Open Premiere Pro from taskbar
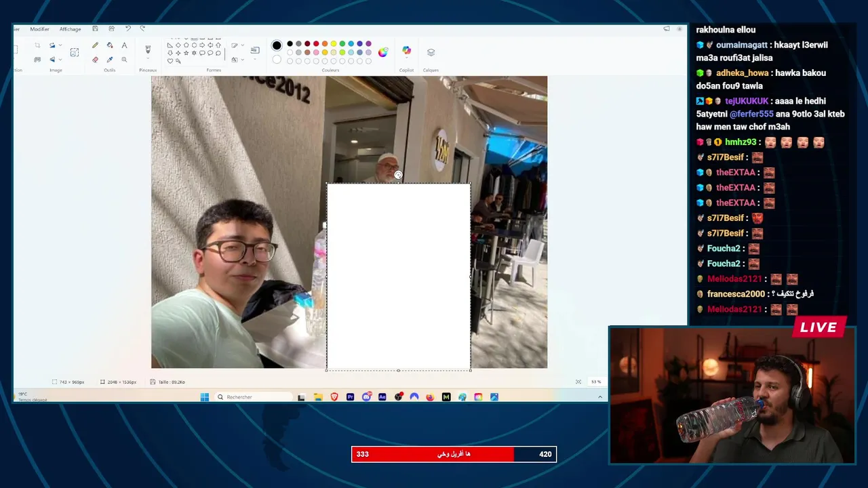 pyautogui.click(x=350, y=397)
